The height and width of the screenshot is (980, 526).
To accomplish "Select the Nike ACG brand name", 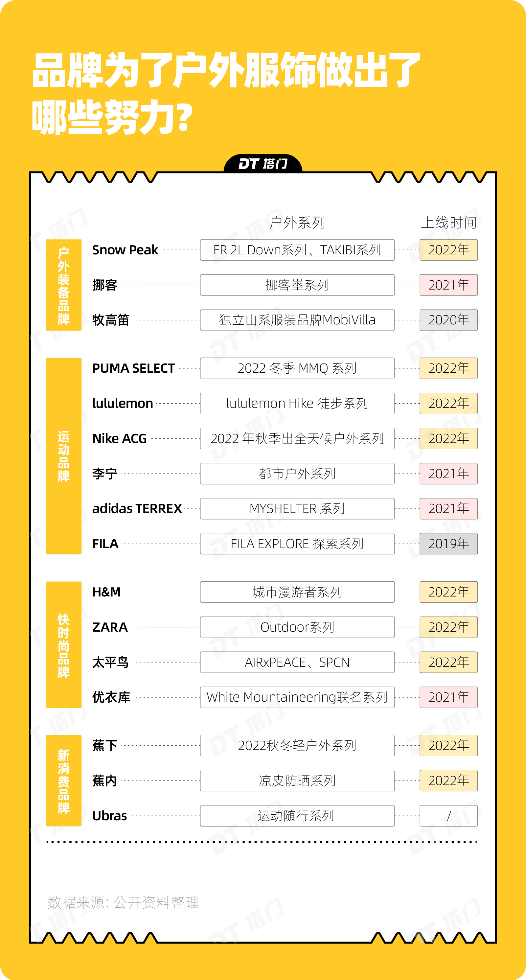I will 119,439.
